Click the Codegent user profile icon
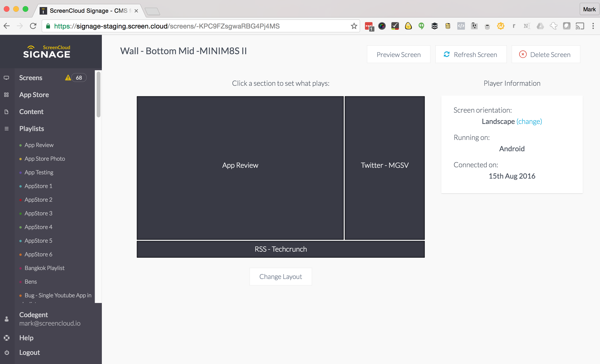The image size is (600, 364). (x=6, y=319)
